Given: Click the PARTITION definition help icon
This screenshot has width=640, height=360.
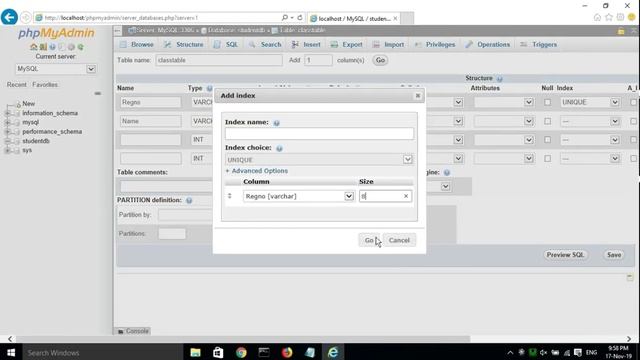Looking at the screenshot, I should click(x=189, y=200).
